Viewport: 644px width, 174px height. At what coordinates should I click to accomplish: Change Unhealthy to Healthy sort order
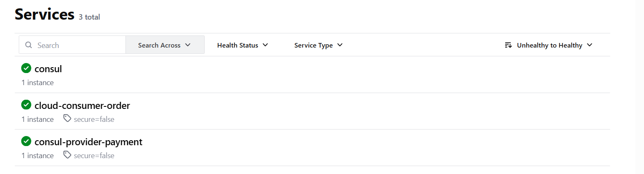pyautogui.click(x=549, y=45)
